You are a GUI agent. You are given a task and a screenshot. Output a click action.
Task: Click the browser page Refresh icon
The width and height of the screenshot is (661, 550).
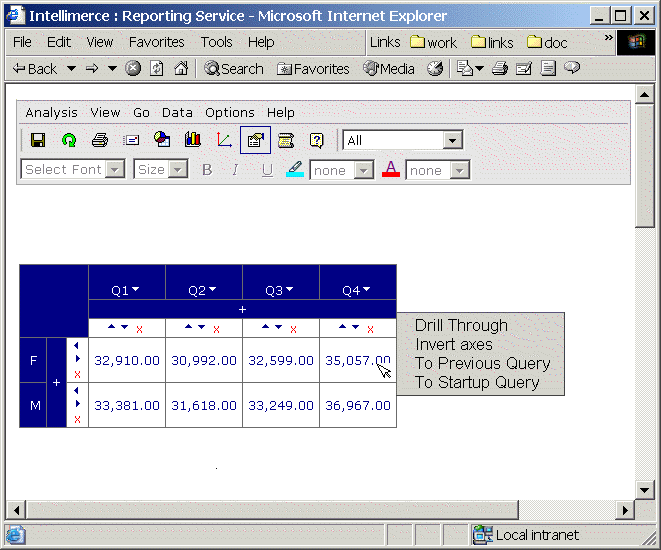157,68
